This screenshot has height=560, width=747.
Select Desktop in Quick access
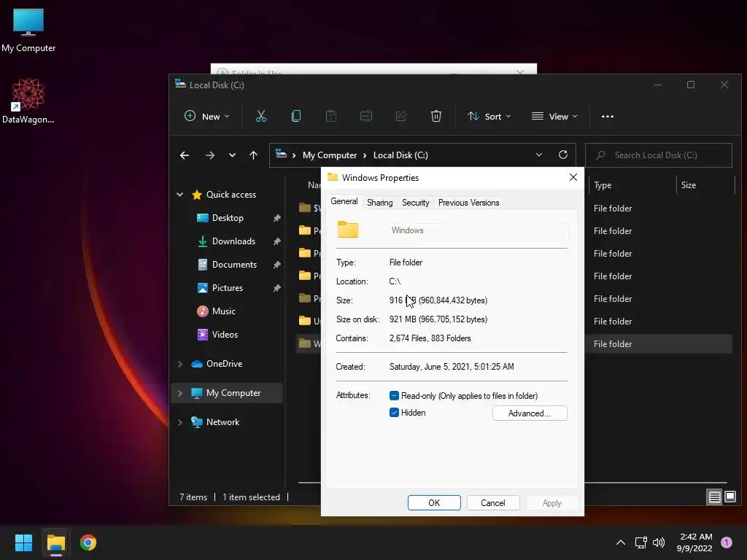click(228, 218)
